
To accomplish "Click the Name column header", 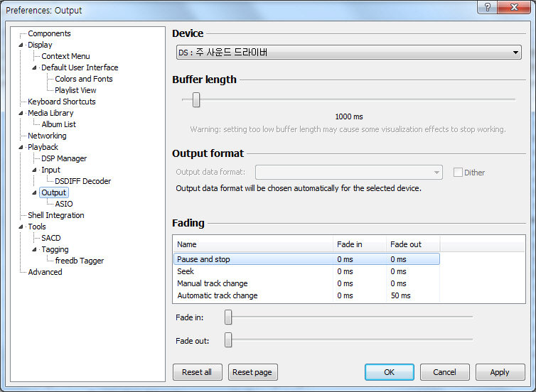I will tap(252, 244).
